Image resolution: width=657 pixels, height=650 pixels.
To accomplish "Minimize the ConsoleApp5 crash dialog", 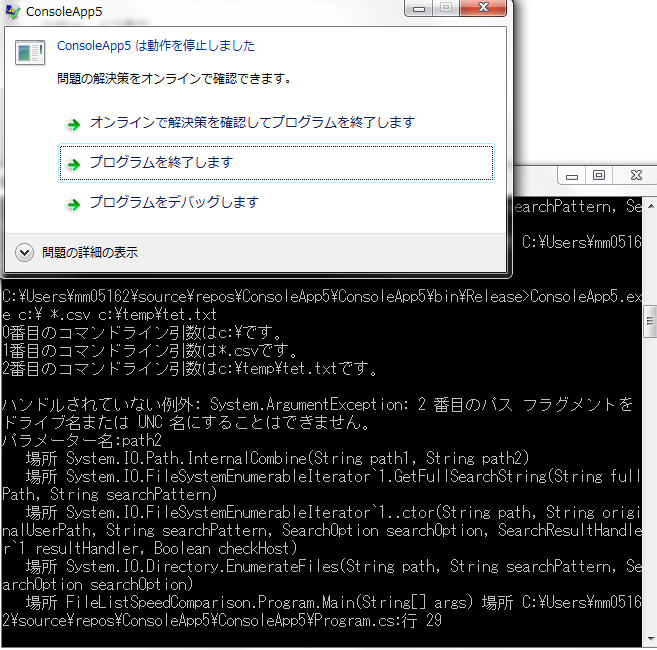I will coord(419,9).
